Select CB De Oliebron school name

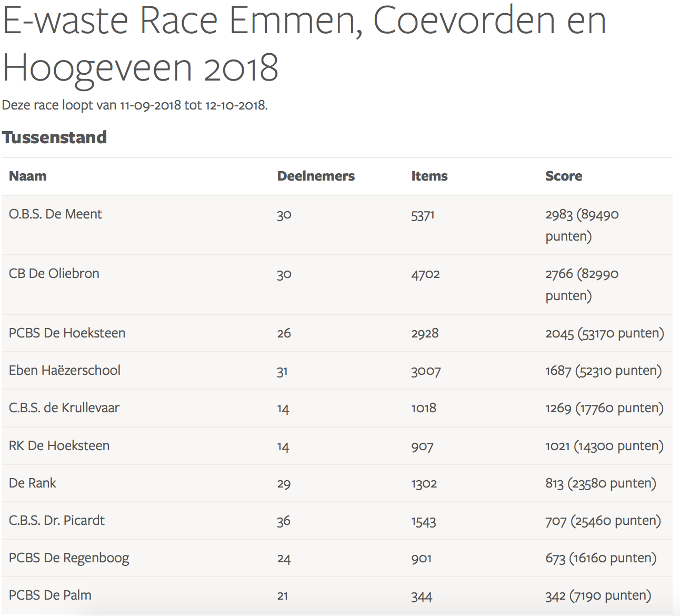[54, 274]
